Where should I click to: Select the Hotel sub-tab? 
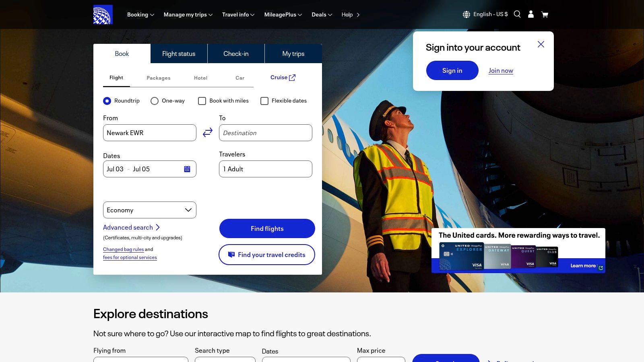click(x=201, y=78)
